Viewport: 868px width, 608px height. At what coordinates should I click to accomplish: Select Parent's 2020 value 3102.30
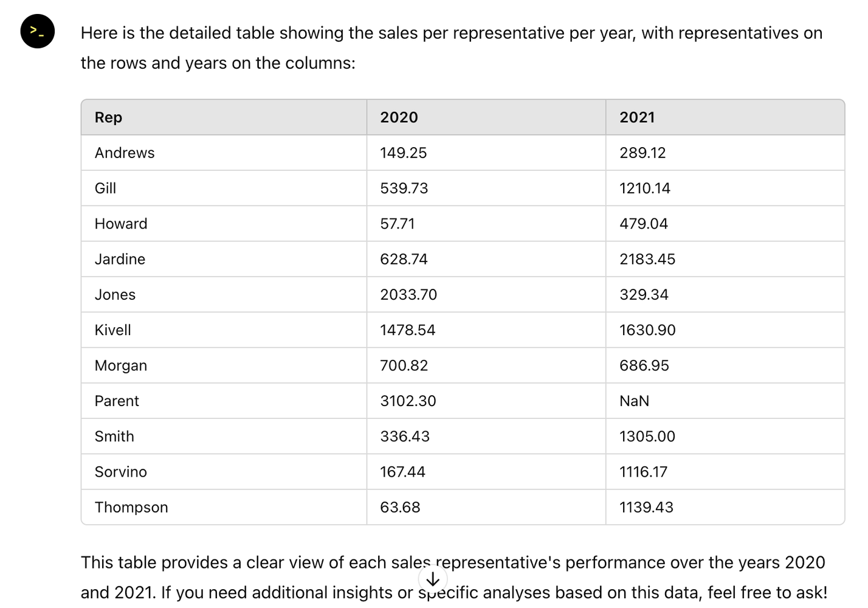(408, 401)
